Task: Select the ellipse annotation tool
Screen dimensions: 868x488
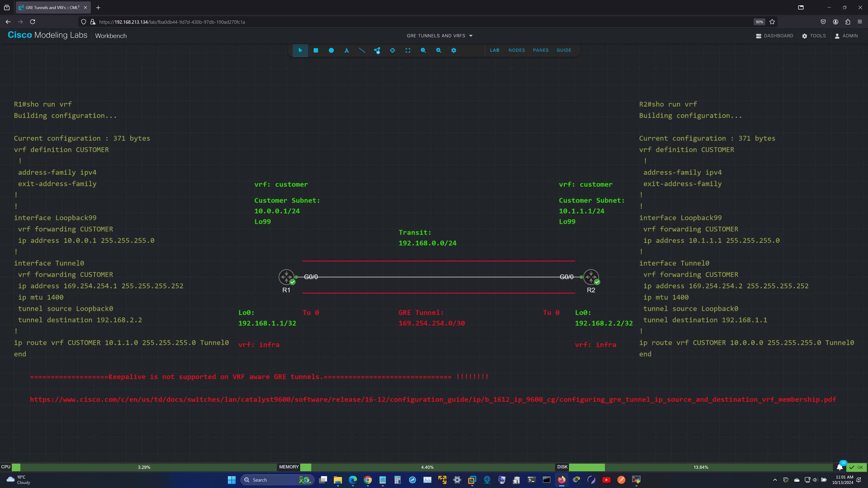Action: (x=331, y=50)
